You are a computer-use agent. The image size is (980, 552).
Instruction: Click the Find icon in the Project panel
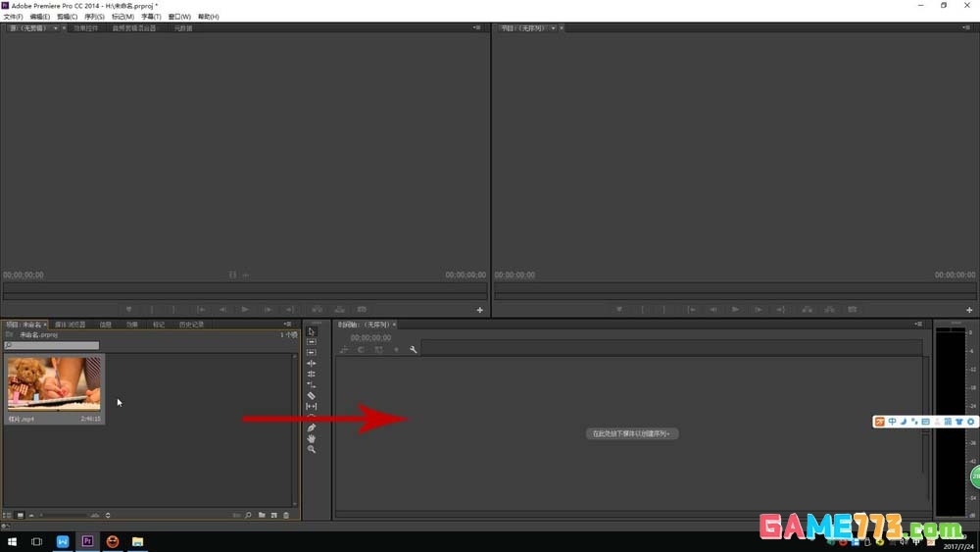point(248,515)
